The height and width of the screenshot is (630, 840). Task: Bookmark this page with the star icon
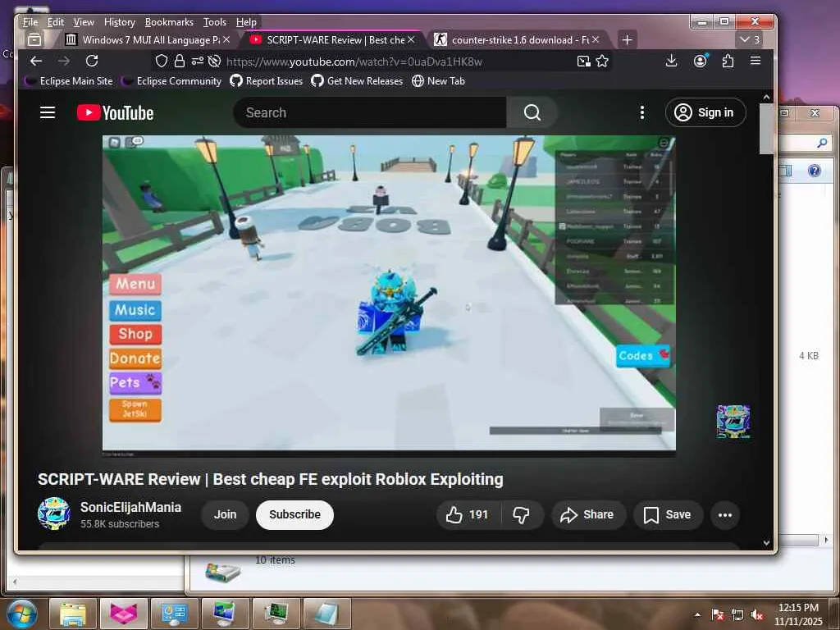[x=602, y=61]
